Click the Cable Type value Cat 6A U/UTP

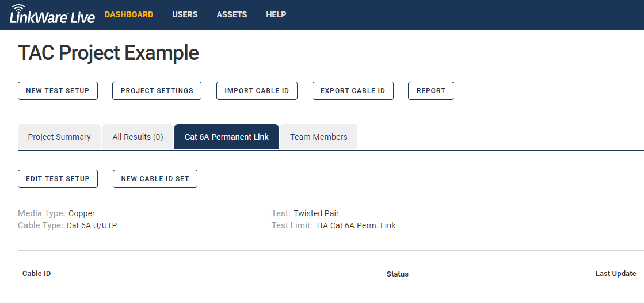[x=92, y=225]
